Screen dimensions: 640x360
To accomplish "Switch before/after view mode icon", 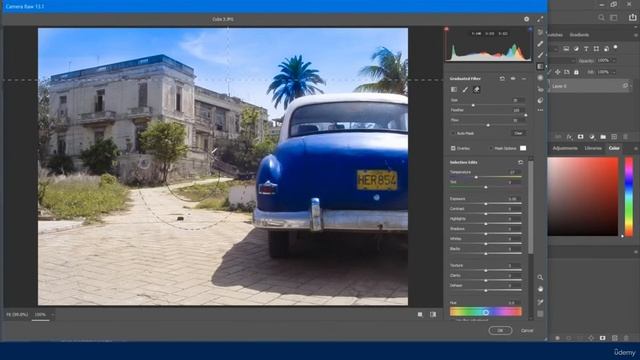I will pos(433,315).
